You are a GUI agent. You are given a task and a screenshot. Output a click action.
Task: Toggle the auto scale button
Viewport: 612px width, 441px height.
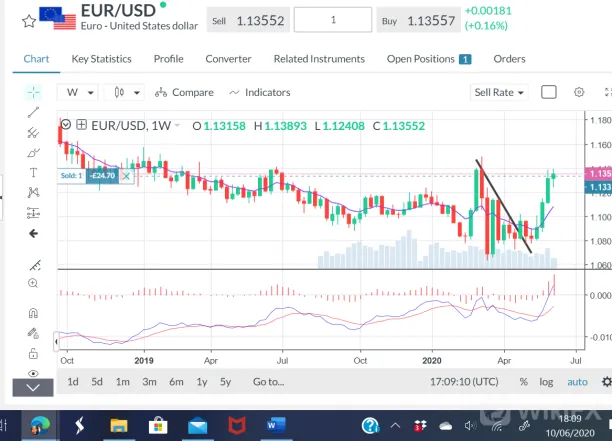(577, 382)
